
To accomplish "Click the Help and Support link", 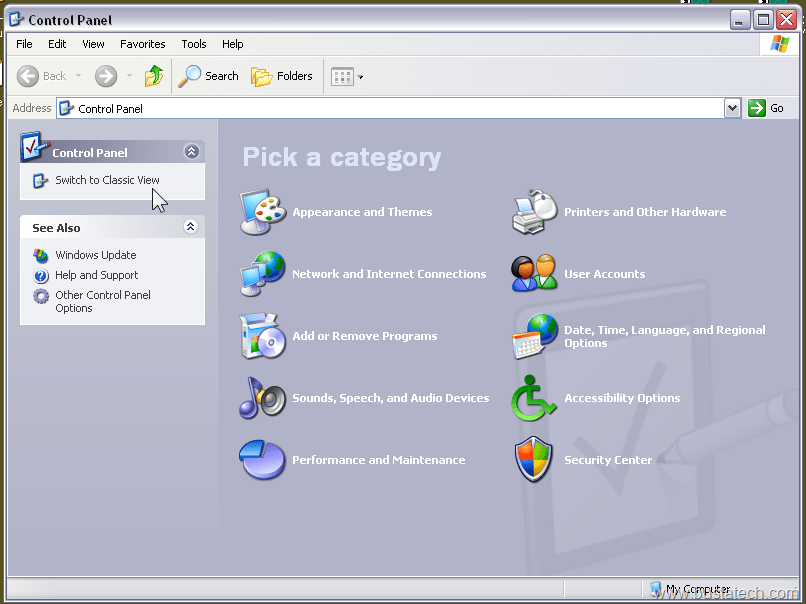I will pyautogui.click(x=97, y=276).
